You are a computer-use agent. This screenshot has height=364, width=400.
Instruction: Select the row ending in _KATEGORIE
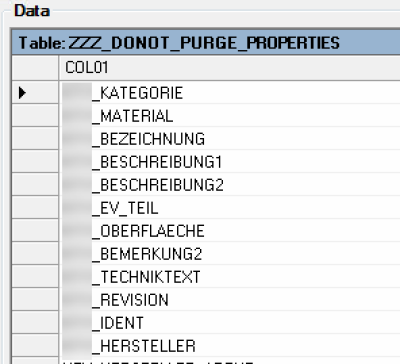tap(230, 92)
